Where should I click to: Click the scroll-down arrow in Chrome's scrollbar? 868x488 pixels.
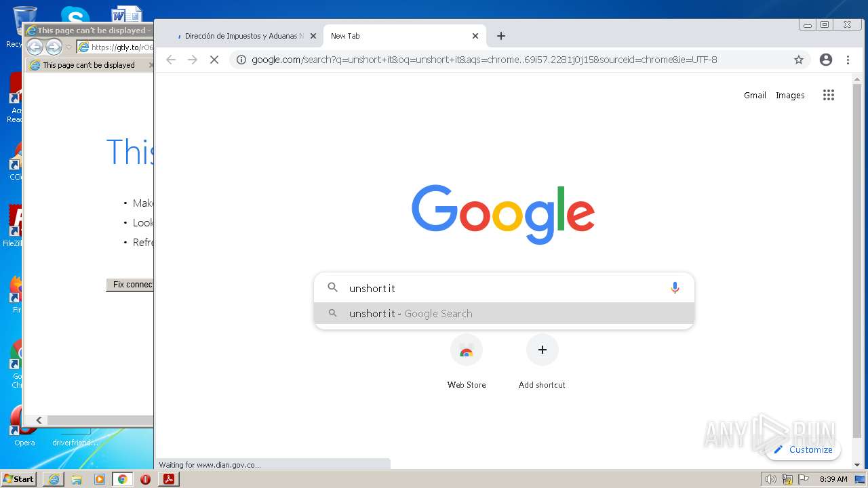coord(857,465)
